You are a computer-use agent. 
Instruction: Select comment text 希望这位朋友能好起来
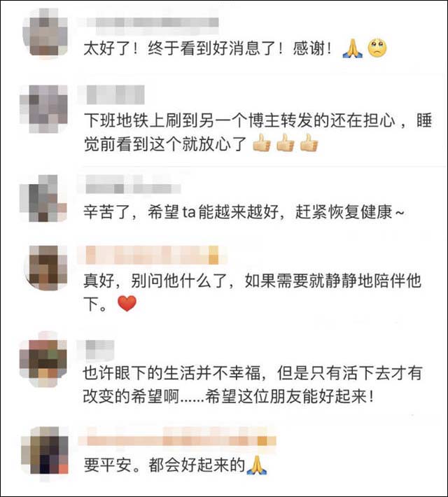[290, 396]
